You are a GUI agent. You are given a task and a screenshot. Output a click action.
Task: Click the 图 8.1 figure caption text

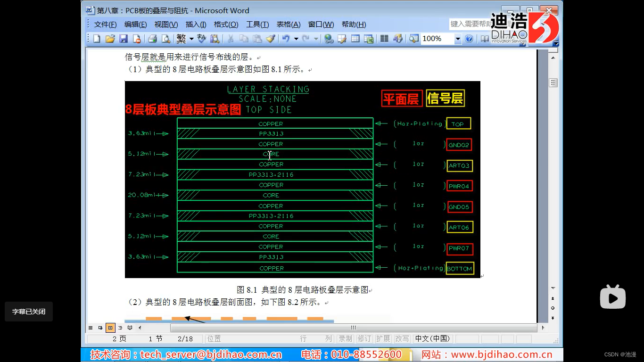tap(303, 290)
